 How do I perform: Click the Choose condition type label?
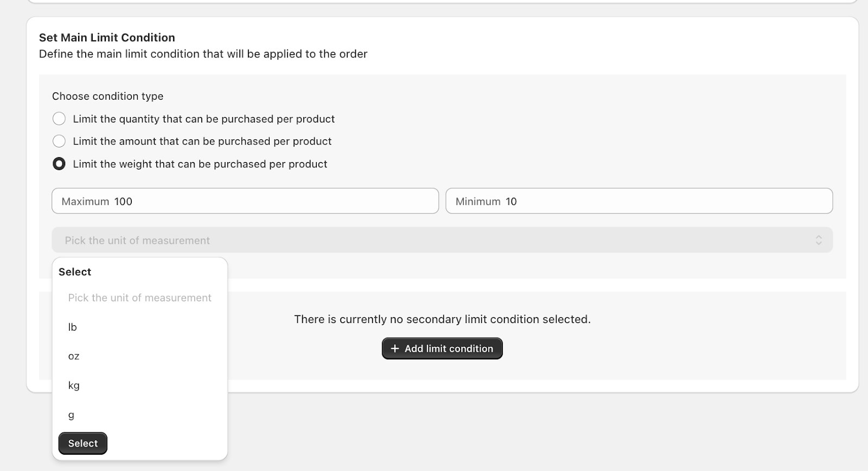[x=107, y=96]
